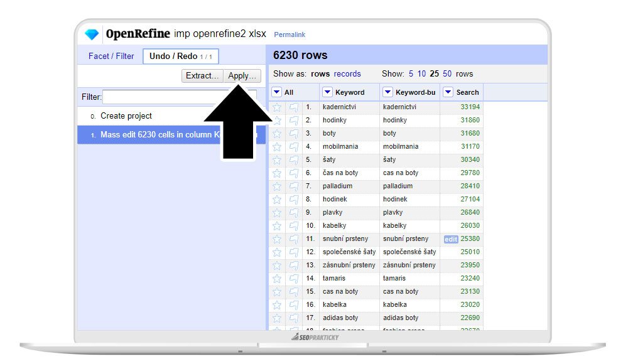628x364 pixels.
Task: Show data as records
Action: [347, 73]
